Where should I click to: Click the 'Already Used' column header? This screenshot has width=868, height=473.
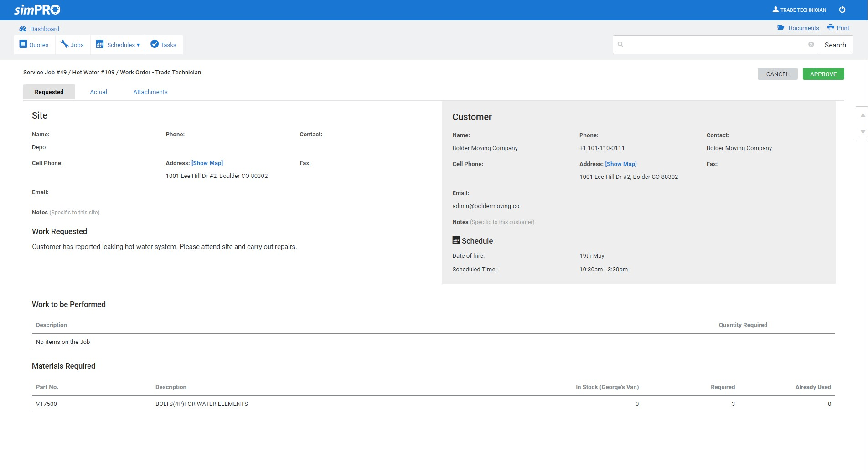pyautogui.click(x=813, y=387)
